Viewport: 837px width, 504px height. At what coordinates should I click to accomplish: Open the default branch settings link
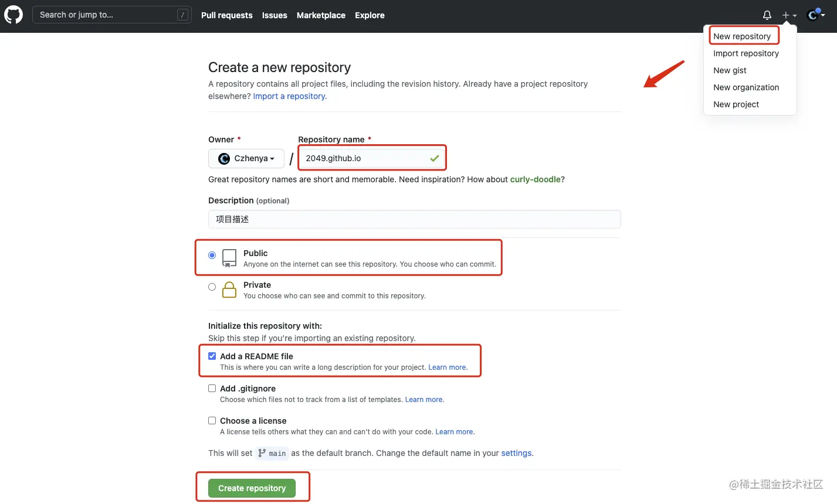tap(516, 453)
